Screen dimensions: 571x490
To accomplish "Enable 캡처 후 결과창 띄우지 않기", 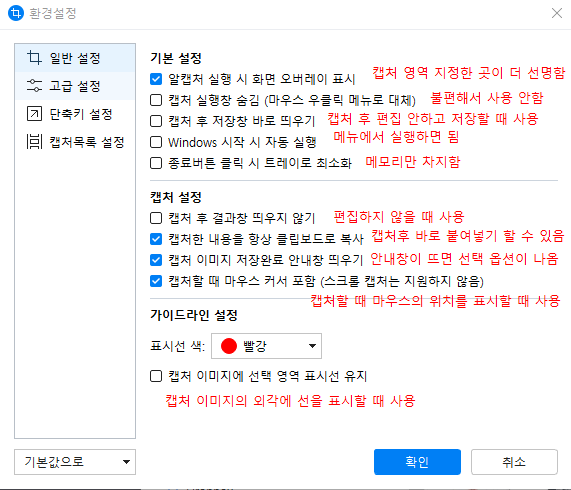I will [156, 218].
